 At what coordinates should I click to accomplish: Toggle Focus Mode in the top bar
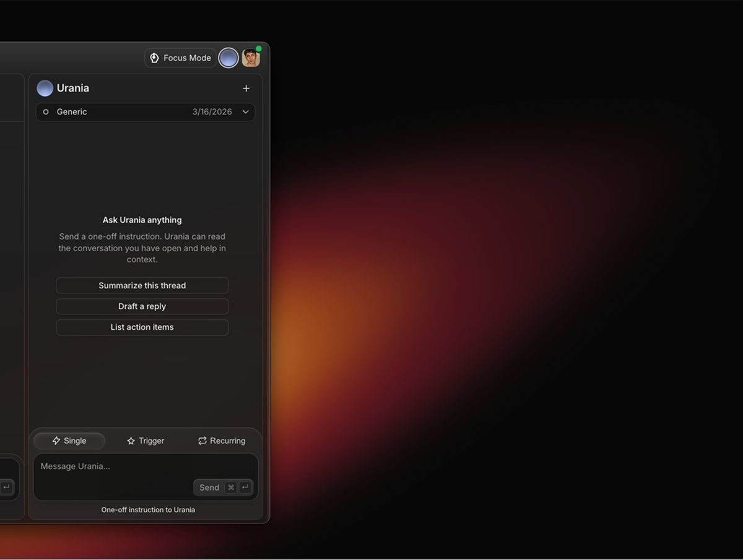click(180, 58)
